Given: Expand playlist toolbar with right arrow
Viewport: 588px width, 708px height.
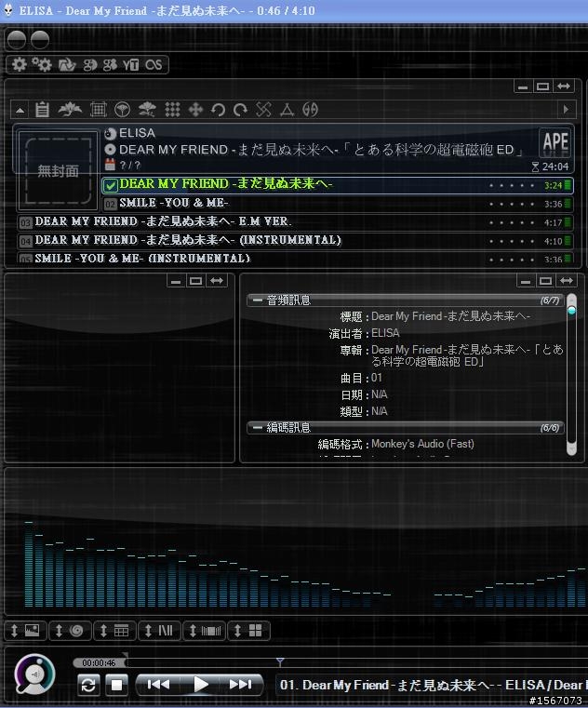Looking at the screenshot, I should 566,109.
